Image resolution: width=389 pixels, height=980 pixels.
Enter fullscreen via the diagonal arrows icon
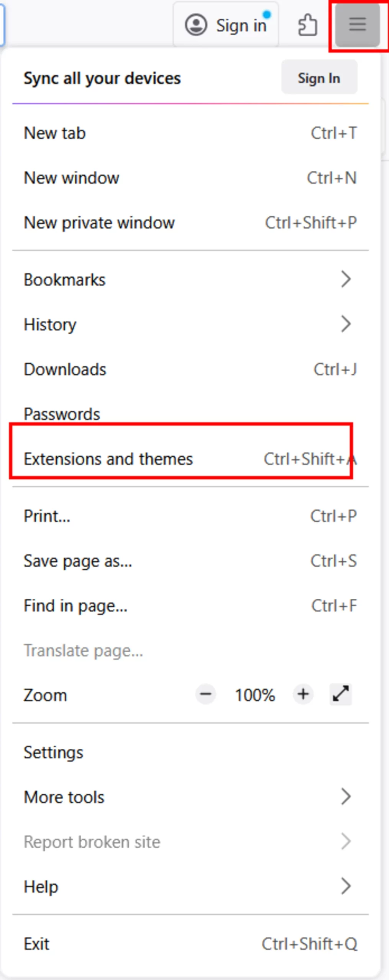coord(340,694)
